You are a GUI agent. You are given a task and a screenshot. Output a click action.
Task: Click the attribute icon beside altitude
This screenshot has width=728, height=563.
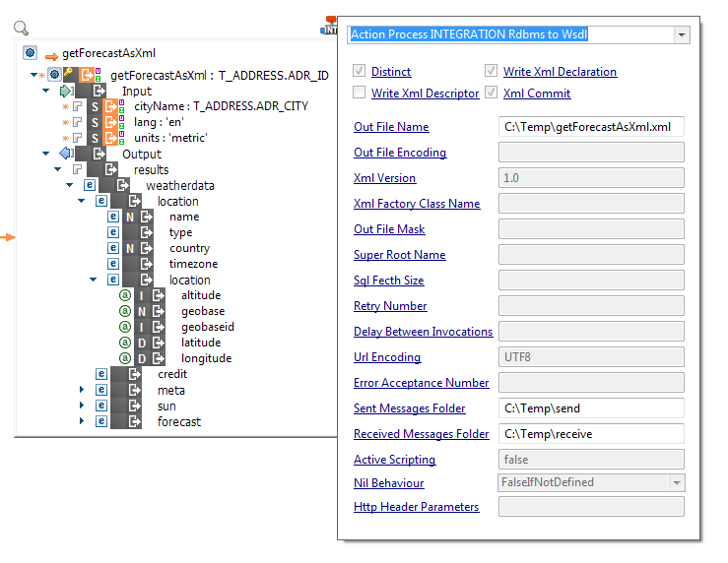(x=125, y=295)
